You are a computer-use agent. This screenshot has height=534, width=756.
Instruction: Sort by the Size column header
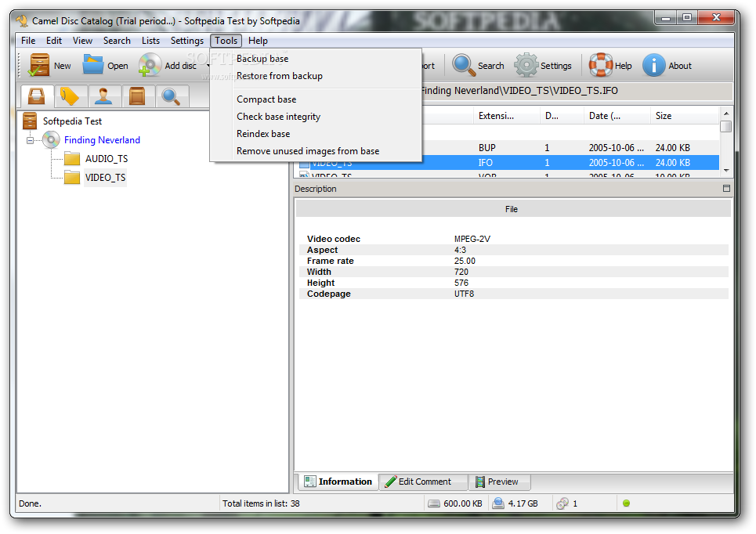coord(685,116)
